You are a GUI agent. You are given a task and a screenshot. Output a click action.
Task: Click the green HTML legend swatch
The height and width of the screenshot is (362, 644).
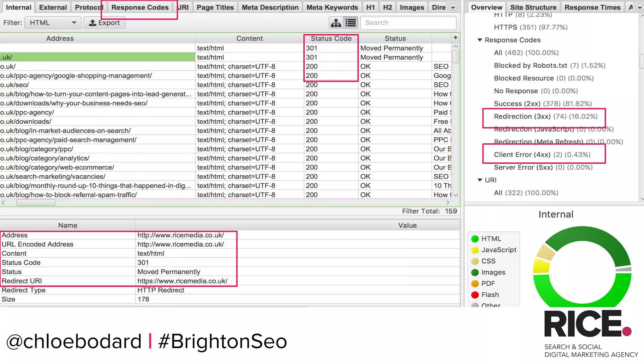pos(475,239)
